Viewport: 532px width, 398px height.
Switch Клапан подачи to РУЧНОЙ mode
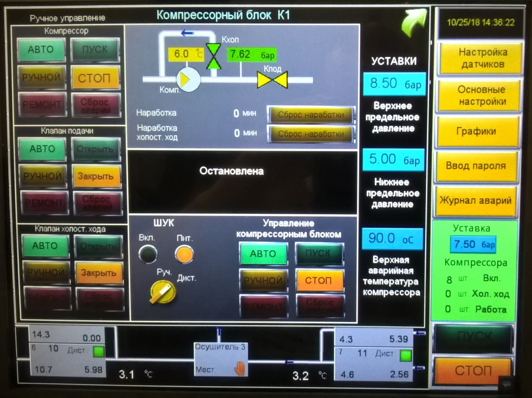click(43, 176)
